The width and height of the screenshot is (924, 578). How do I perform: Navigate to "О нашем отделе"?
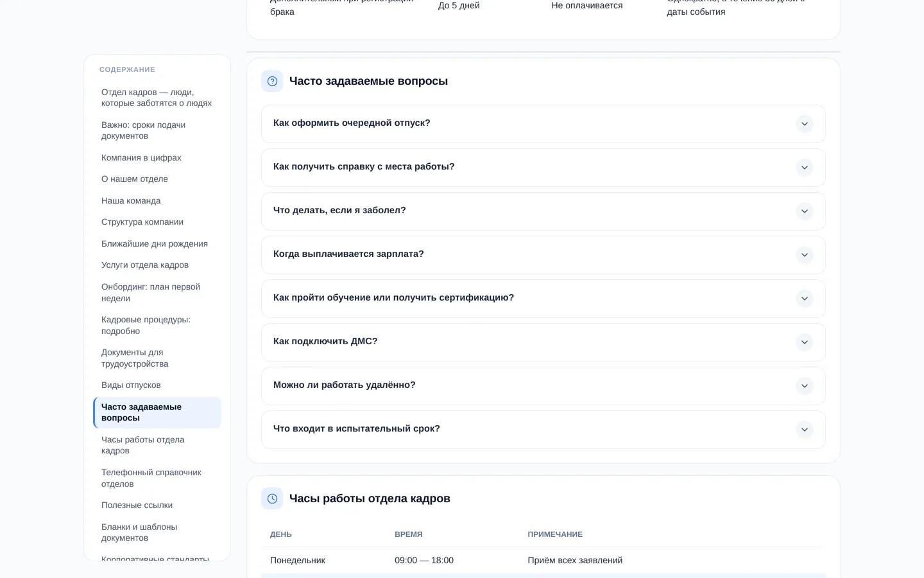point(157,179)
